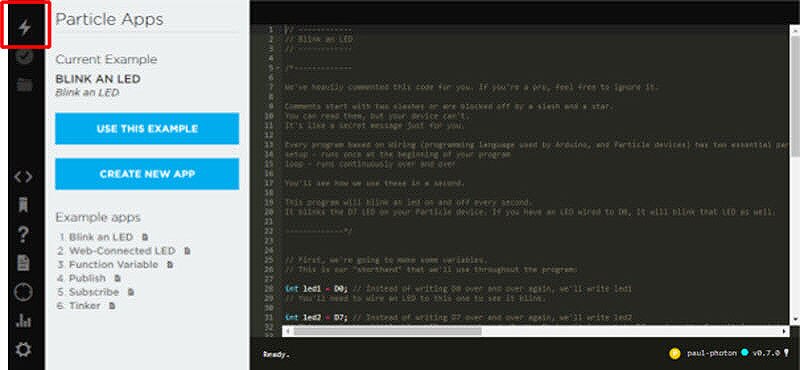
Task: Flash code with the lightning bolt icon
Action: click(x=24, y=27)
